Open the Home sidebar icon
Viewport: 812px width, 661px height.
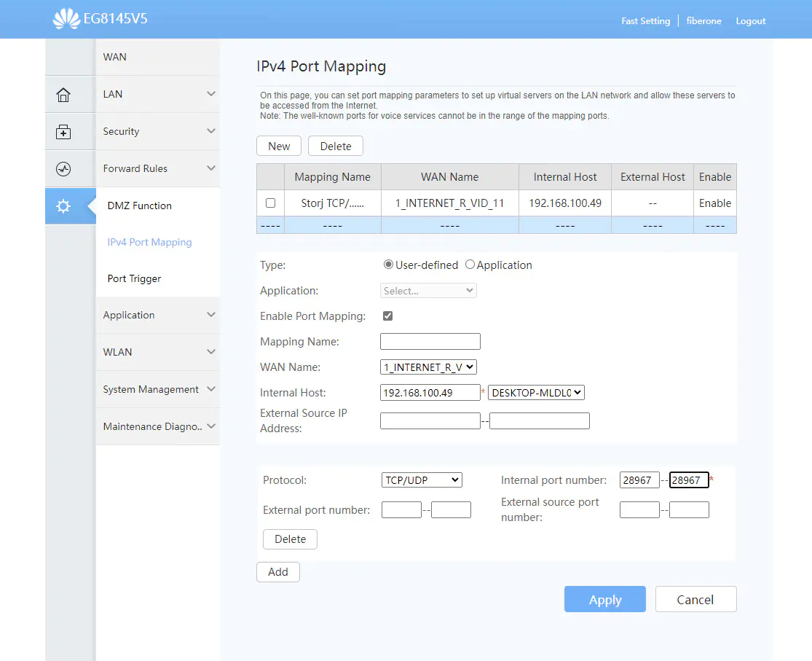(63, 95)
